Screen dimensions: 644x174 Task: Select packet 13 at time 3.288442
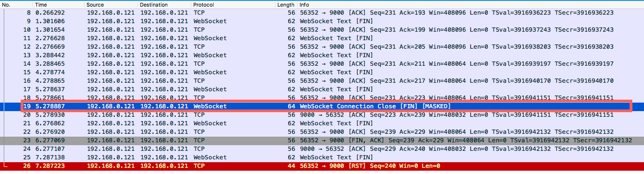coord(322,55)
